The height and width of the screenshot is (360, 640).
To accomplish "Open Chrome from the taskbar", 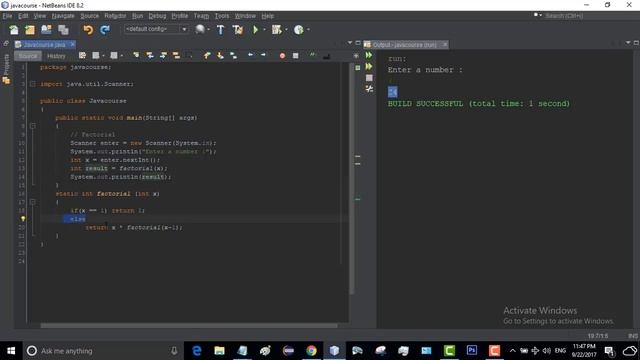I will click(311, 351).
